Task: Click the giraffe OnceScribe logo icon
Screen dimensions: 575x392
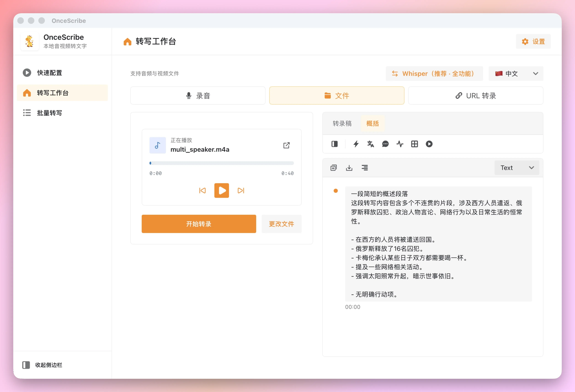Action: 29,41
